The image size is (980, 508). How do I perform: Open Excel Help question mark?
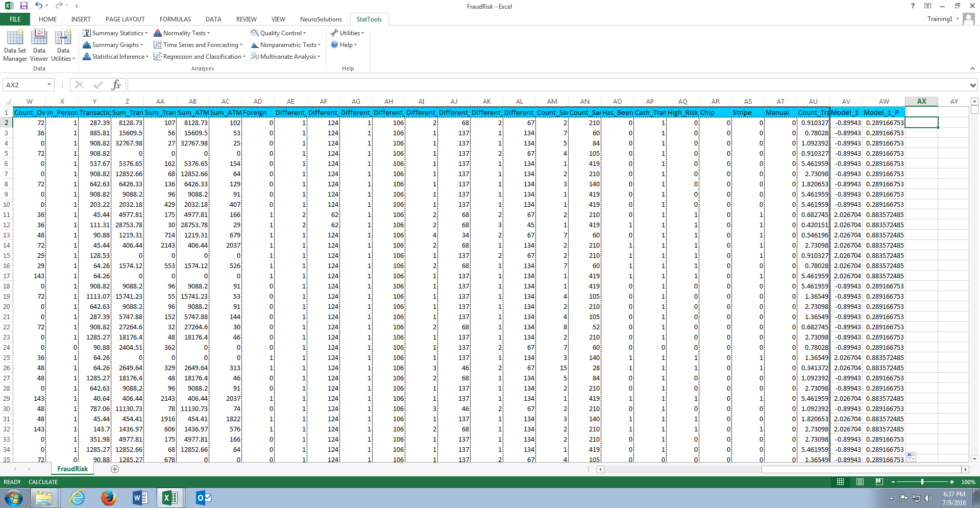coord(913,6)
